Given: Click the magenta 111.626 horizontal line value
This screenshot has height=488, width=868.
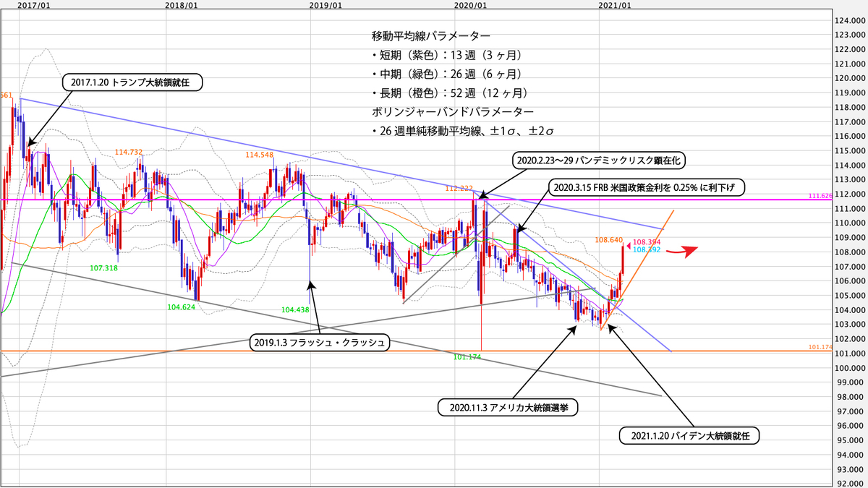Looking at the screenshot, I should (820, 196).
